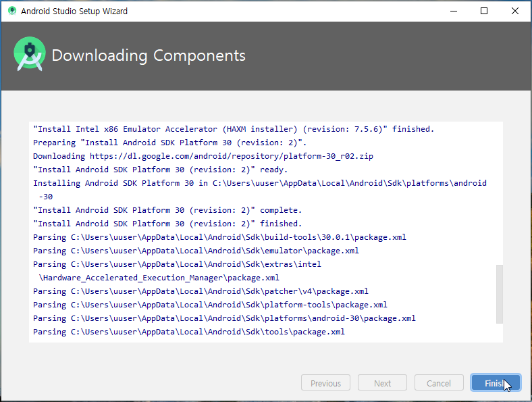532x402 pixels.
Task: Click the patcher\v4\package.xml parsing line
Action: [201, 291]
